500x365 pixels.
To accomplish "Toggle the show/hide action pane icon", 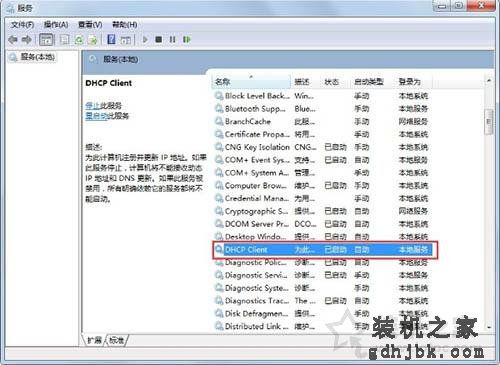I will tap(125, 40).
